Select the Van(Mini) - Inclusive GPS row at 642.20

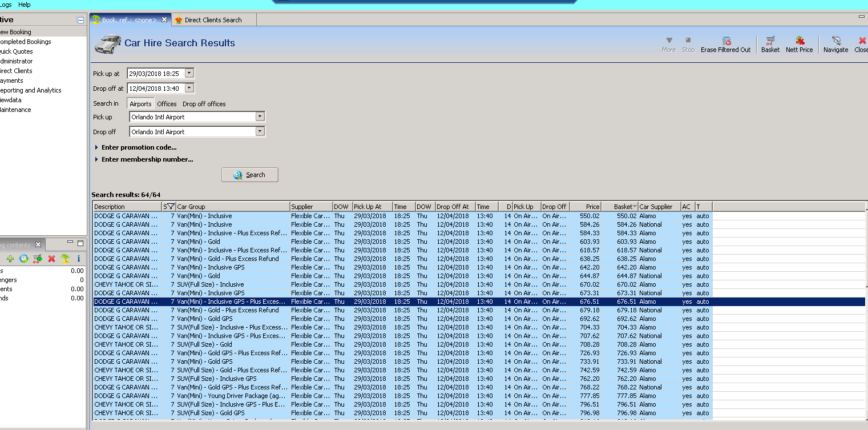(479, 267)
